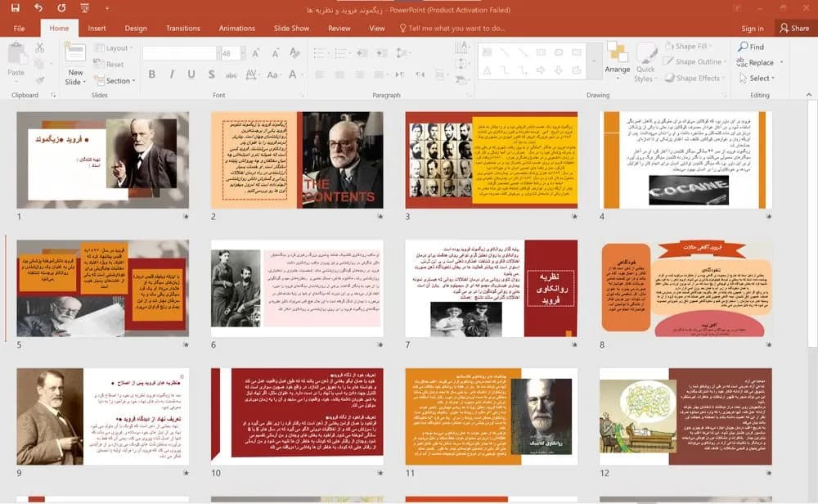Expand the Shape Fill options
This screenshot has height=504, width=818.
[689, 46]
